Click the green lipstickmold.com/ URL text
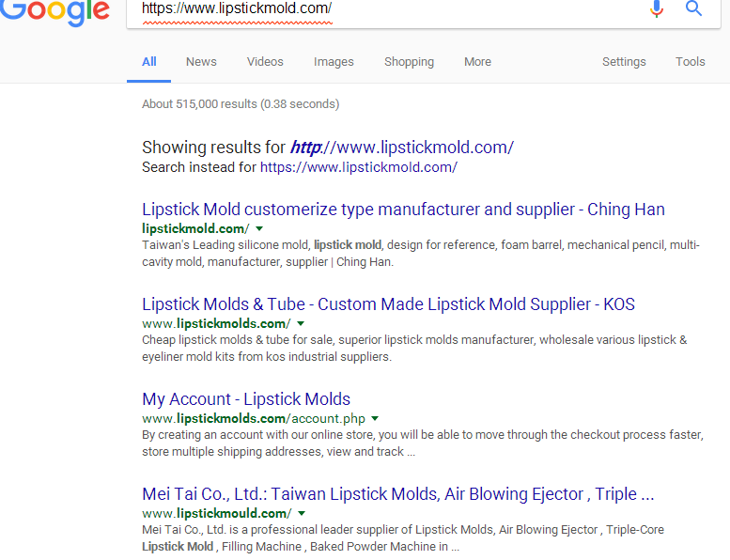730x560 pixels. [195, 229]
